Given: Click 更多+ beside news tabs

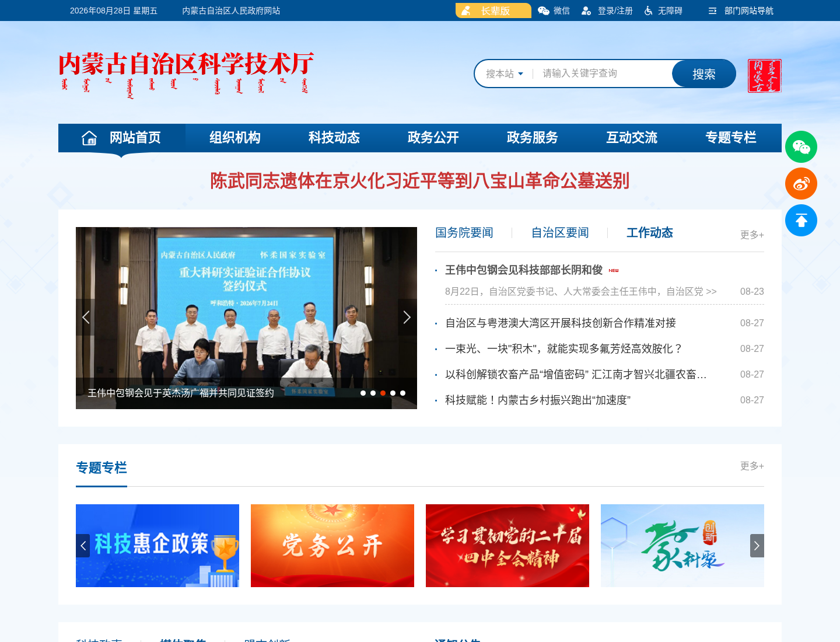Looking at the screenshot, I should [752, 235].
